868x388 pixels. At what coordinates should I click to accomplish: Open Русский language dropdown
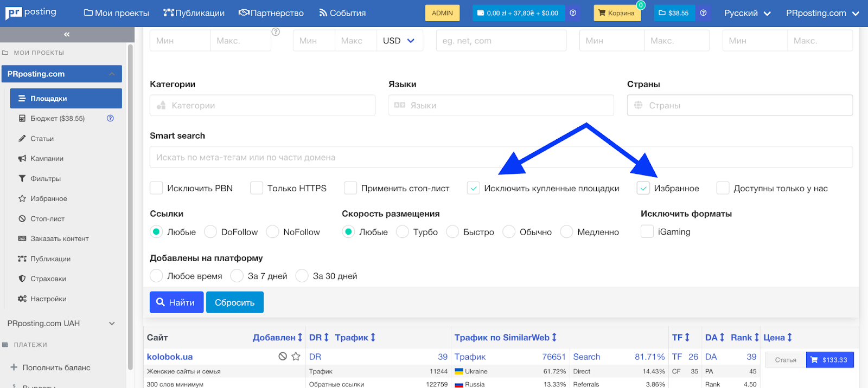747,13
